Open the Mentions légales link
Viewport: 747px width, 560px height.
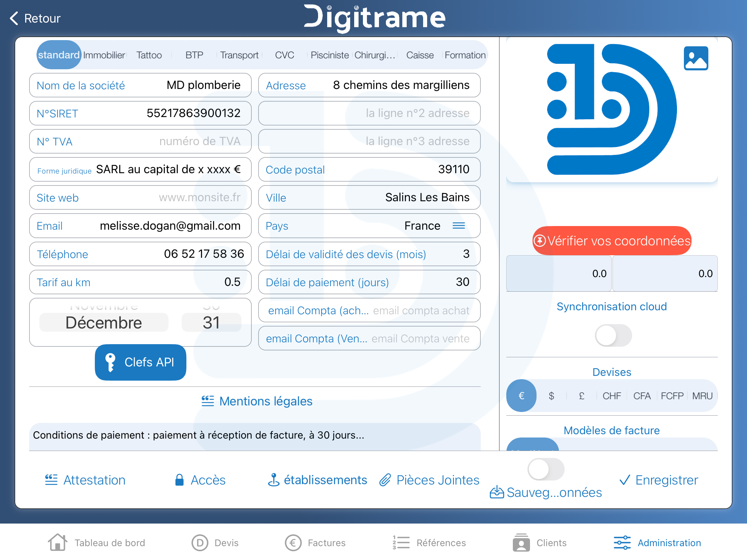[x=257, y=401]
